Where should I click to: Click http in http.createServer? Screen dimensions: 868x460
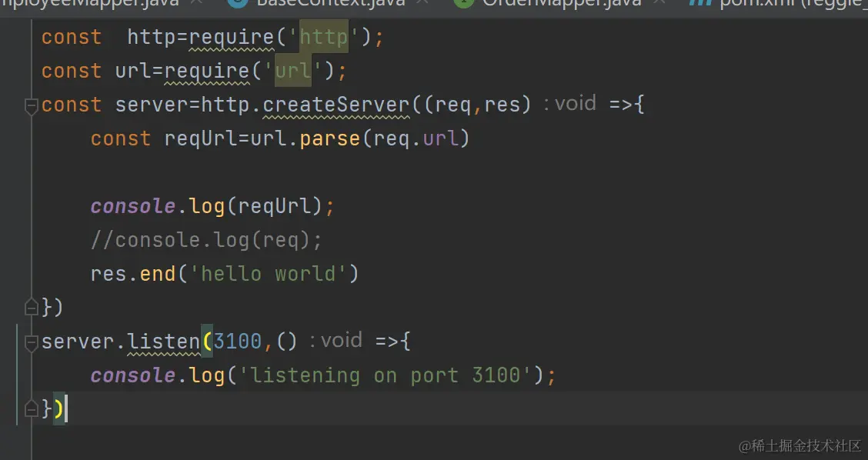point(225,105)
